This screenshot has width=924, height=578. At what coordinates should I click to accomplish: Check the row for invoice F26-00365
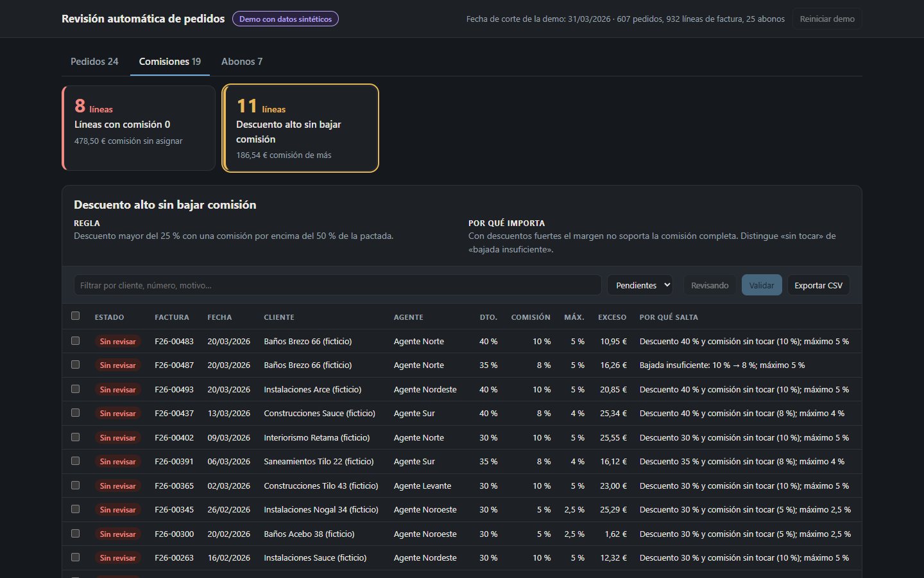[76, 486]
